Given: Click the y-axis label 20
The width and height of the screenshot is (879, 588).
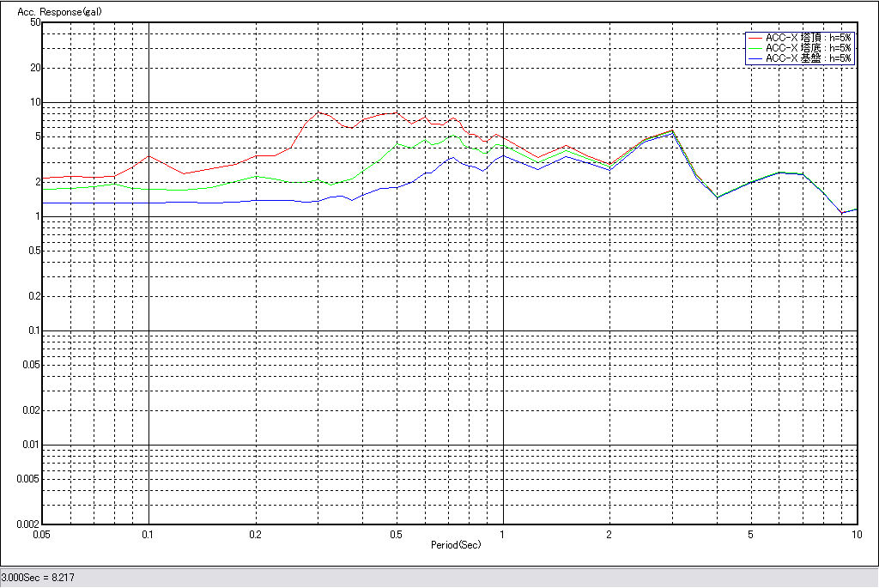Looking at the screenshot, I should point(35,68).
